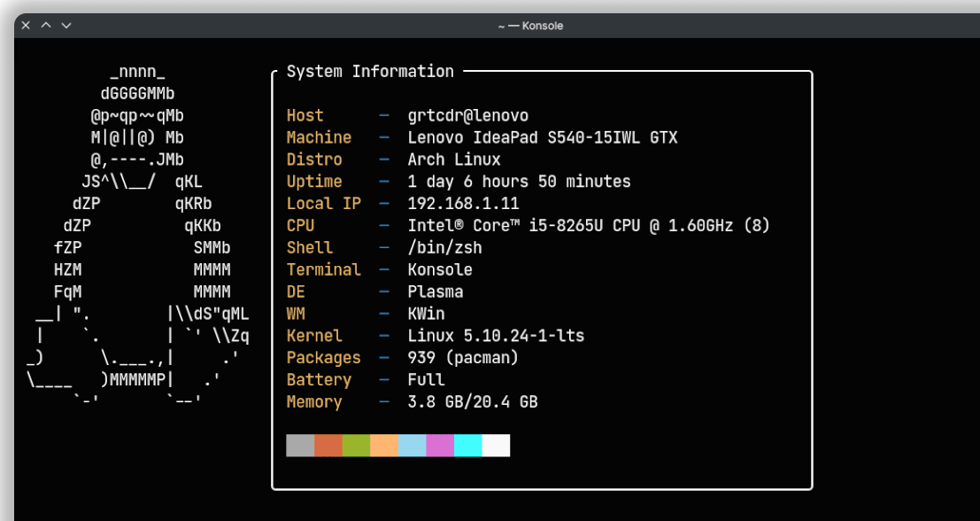Maximize window using the up-arrow icon
The image size is (980, 521).
46,26
